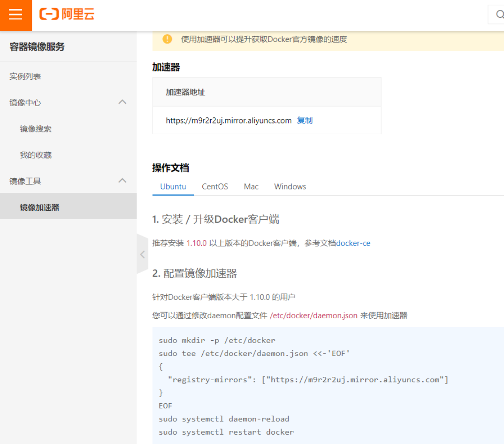Screen dimensions: 504x444
Task: Click the 'sudo mkdir -p /etc/docker' code line
Action: pos(217,340)
